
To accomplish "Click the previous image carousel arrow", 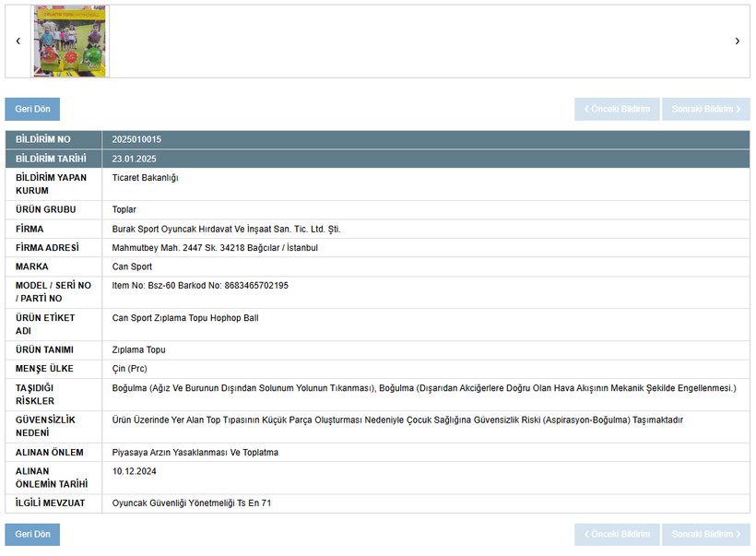I will click(18, 41).
